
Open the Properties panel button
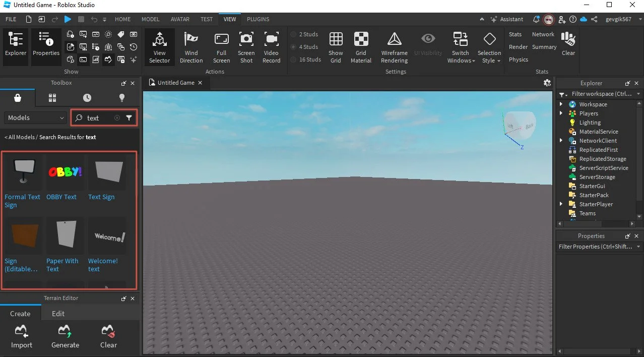(x=46, y=46)
